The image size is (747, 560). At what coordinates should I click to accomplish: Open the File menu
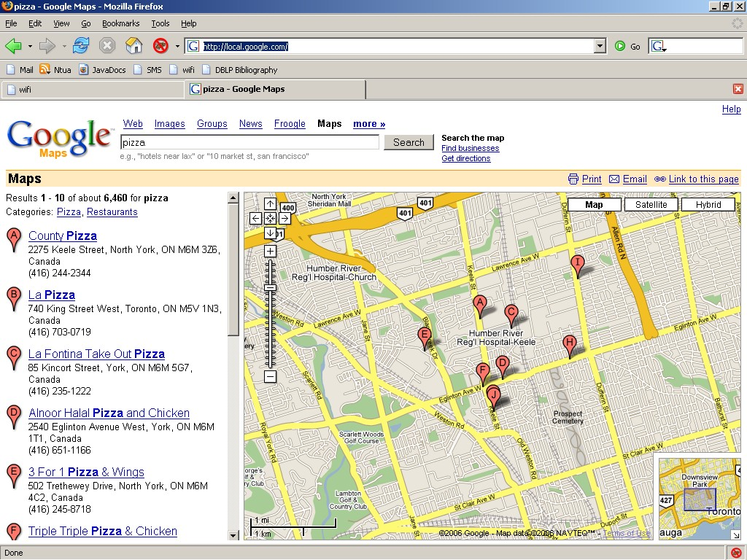pyautogui.click(x=11, y=23)
